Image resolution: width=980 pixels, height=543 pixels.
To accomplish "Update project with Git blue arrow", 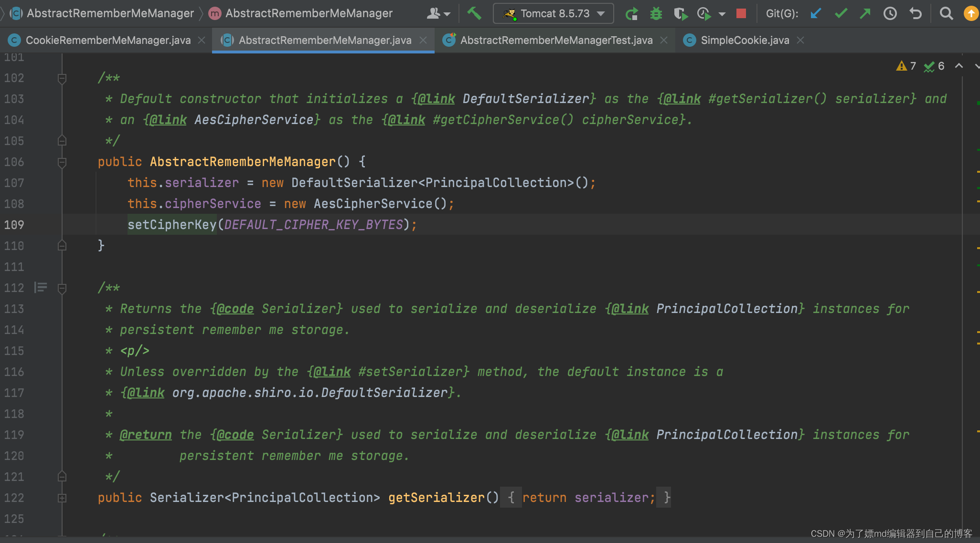I will (816, 13).
